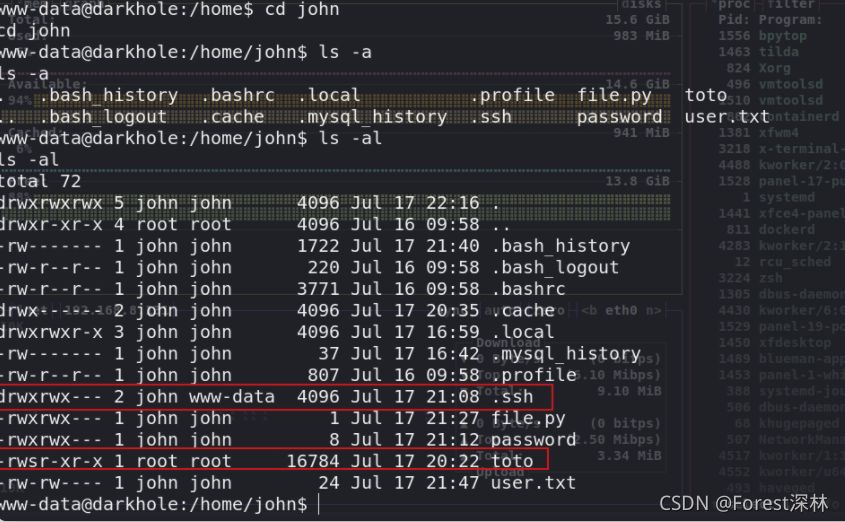Click the 21:47 timestamp

(453, 483)
